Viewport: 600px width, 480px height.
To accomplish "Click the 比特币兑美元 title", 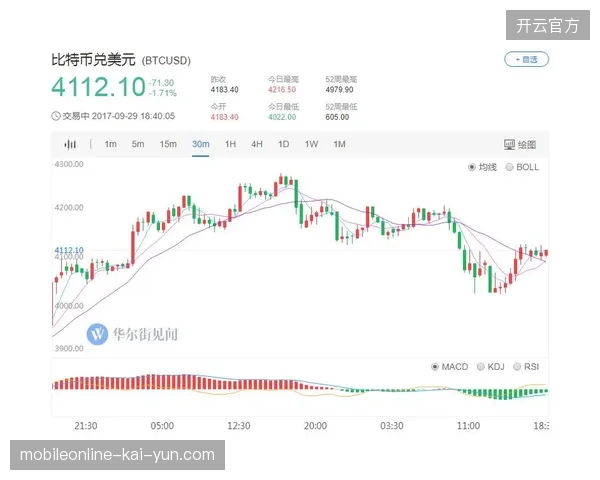I will (x=93, y=60).
